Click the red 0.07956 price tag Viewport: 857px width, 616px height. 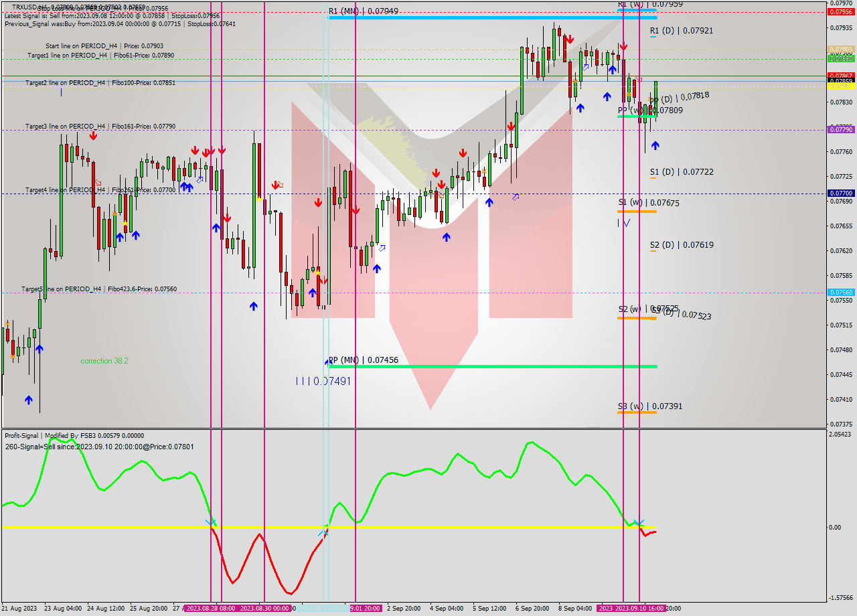point(840,12)
